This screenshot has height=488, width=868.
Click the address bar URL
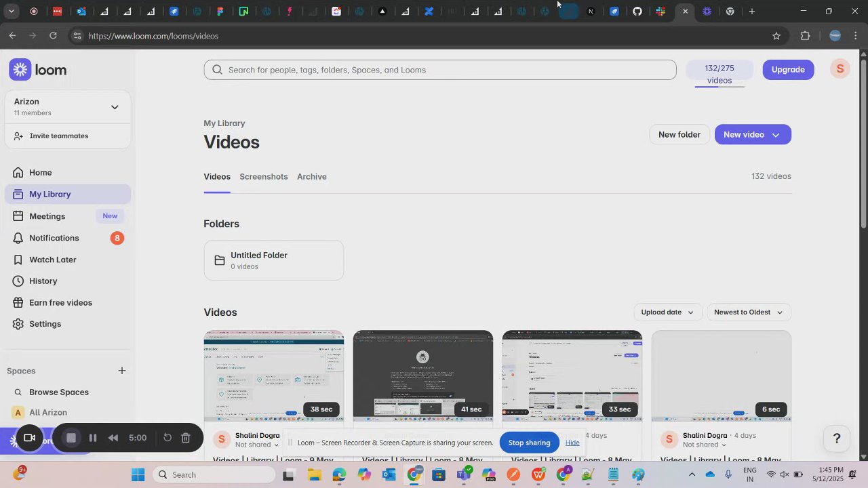(153, 36)
